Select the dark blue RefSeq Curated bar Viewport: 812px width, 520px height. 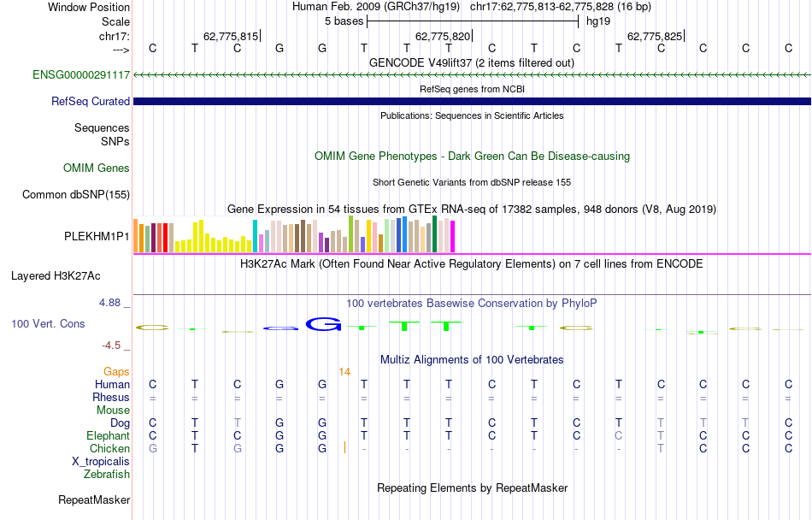pos(472,102)
